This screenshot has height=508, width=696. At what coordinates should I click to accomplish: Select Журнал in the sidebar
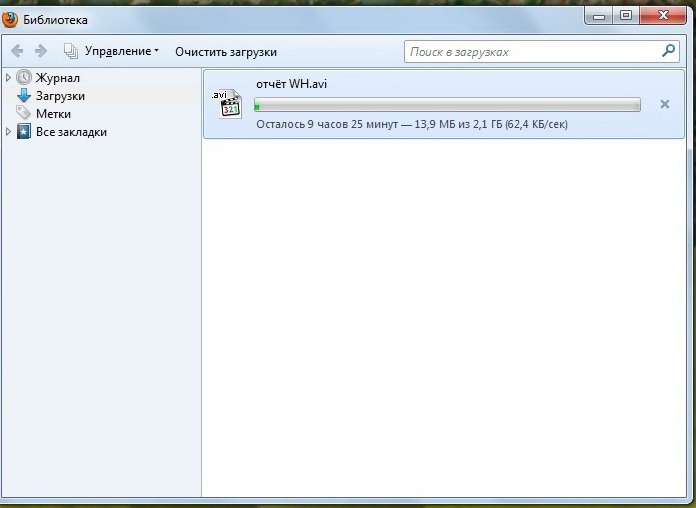pos(58,78)
